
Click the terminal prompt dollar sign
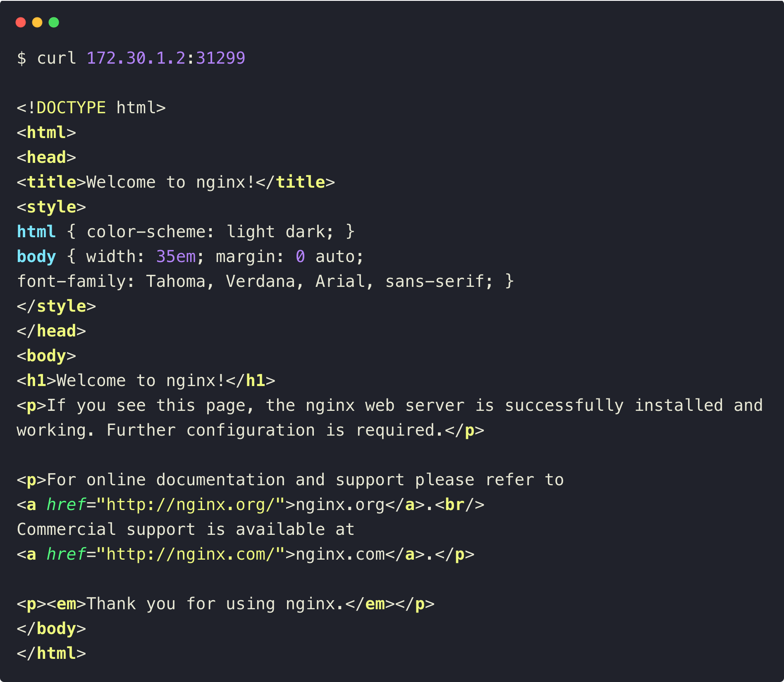(x=22, y=58)
